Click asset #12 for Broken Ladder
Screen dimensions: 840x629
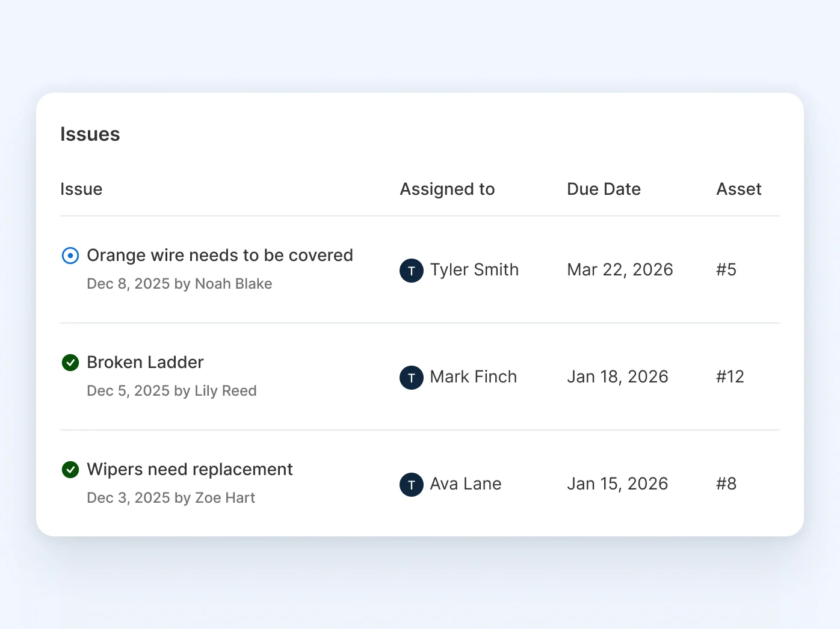click(730, 378)
